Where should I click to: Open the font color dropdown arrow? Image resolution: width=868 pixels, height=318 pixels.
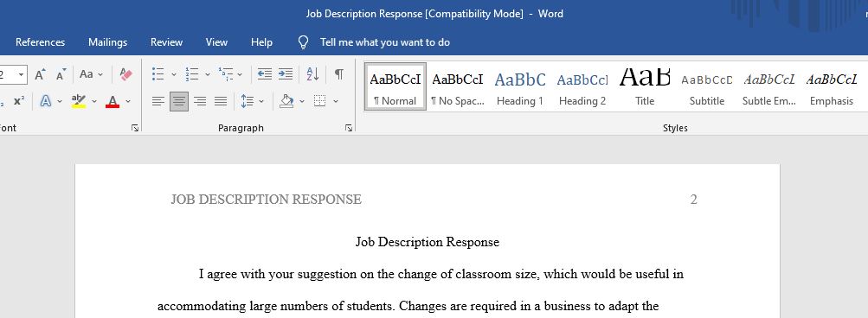point(128,101)
